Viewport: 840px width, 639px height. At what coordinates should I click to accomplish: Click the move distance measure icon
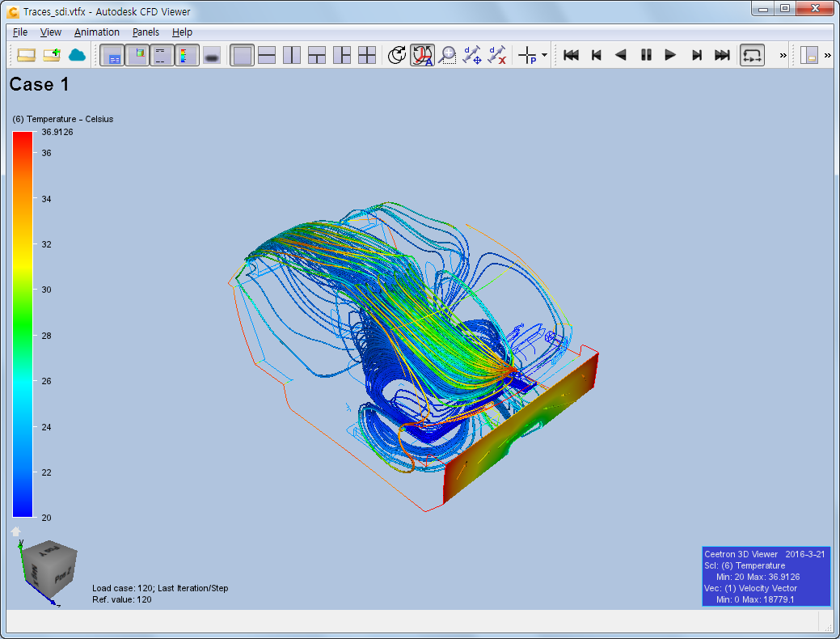472,55
